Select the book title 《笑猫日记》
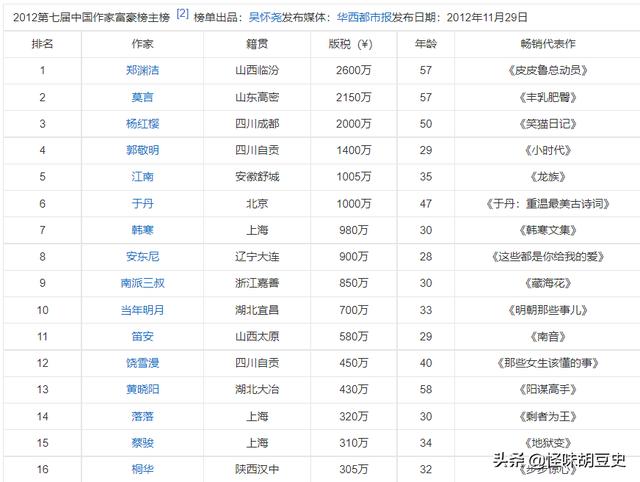The height and width of the screenshot is (482, 640). click(x=548, y=124)
